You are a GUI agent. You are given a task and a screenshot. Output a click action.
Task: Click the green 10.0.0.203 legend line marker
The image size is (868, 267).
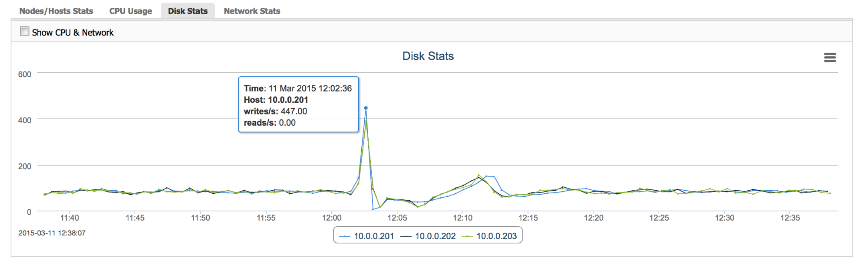click(x=467, y=236)
